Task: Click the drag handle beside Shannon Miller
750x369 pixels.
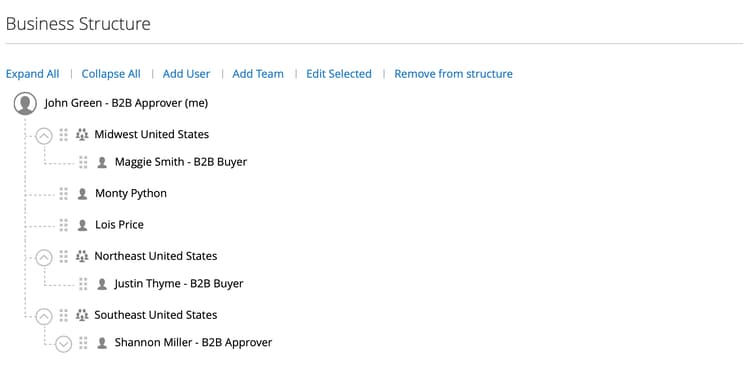Action: click(83, 343)
